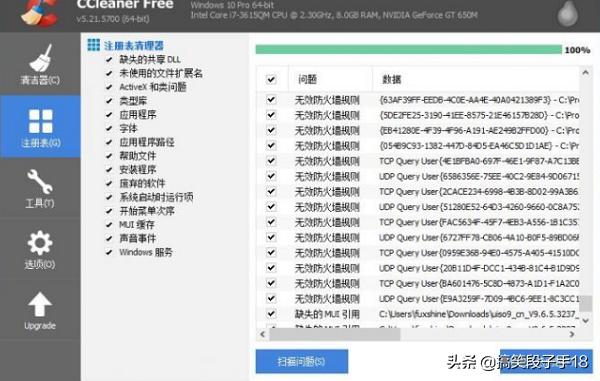Open the Options gear section
This screenshot has height=381, width=600.
[x=40, y=250]
